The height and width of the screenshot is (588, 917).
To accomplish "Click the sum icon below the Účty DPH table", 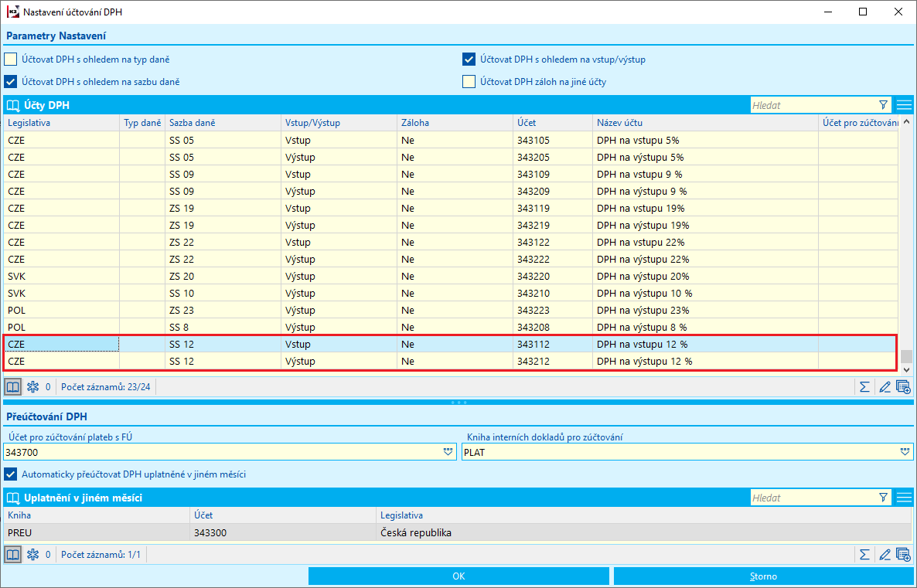I will coord(865,387).
